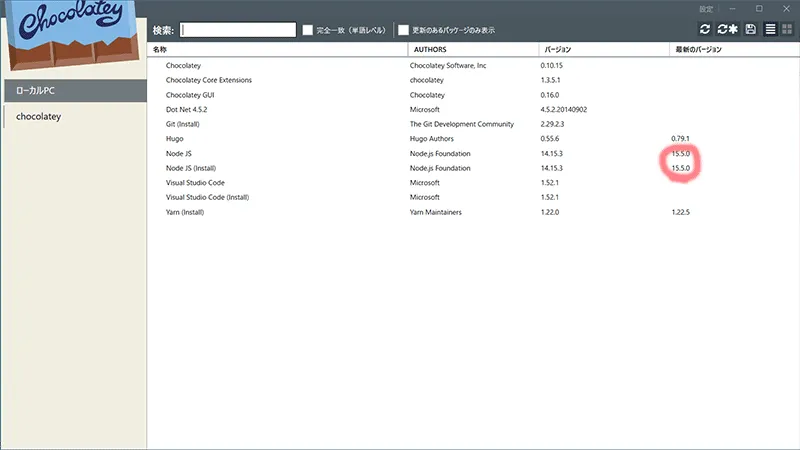
Task: Switch to tile grid view mode
Action: pos(787,29)
